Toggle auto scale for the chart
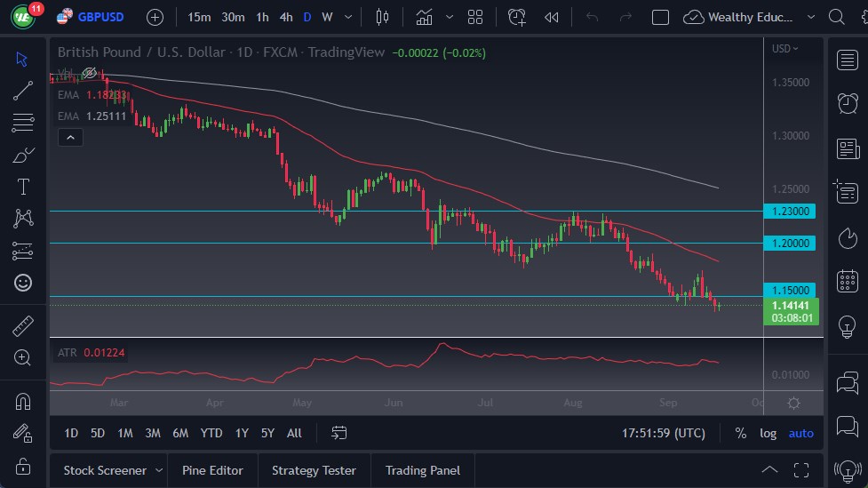Image resolution: width=868 pixels, height=488 pixels. point(800,433)
